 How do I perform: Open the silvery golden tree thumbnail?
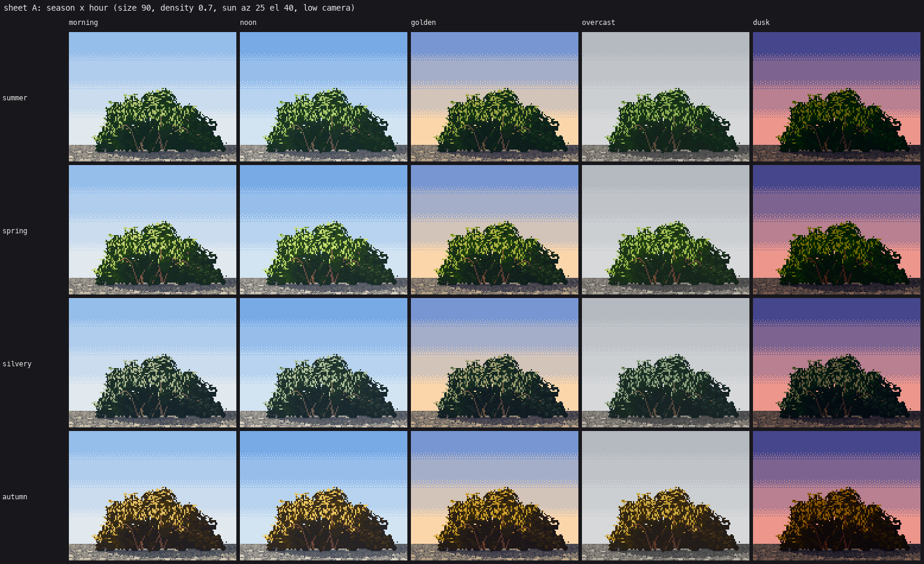495,363
